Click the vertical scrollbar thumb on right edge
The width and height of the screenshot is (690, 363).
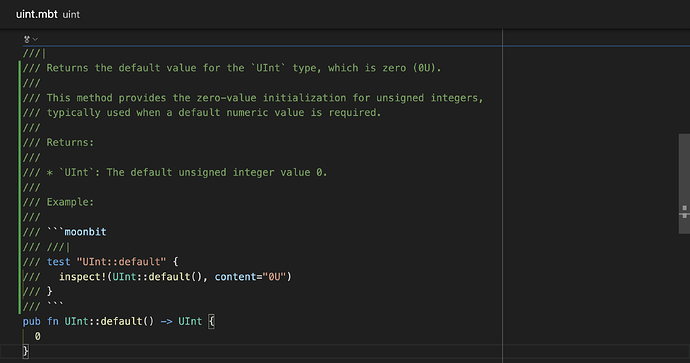tap(684, 183)
